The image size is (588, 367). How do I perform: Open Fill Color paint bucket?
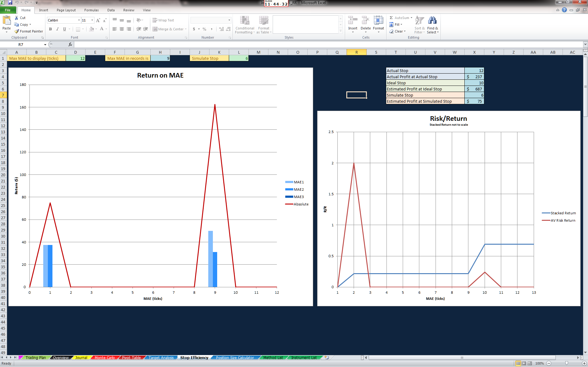(91, 29)
